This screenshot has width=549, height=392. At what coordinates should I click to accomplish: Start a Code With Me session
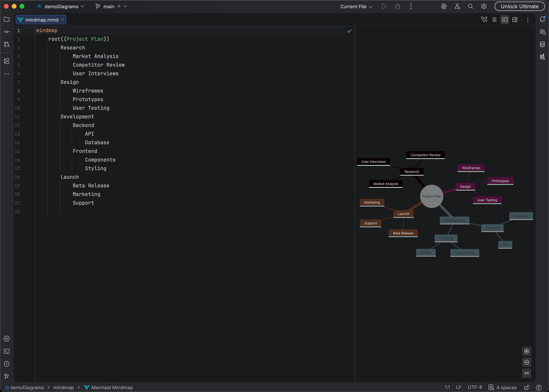tap(458, 6)
